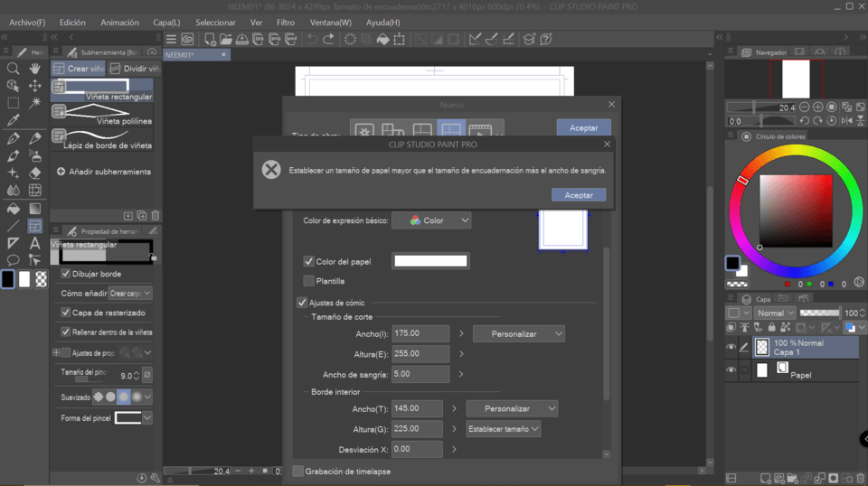The image size is (868, 486).
Task: Select the Fill bucket tool
Action: [13, 209]
